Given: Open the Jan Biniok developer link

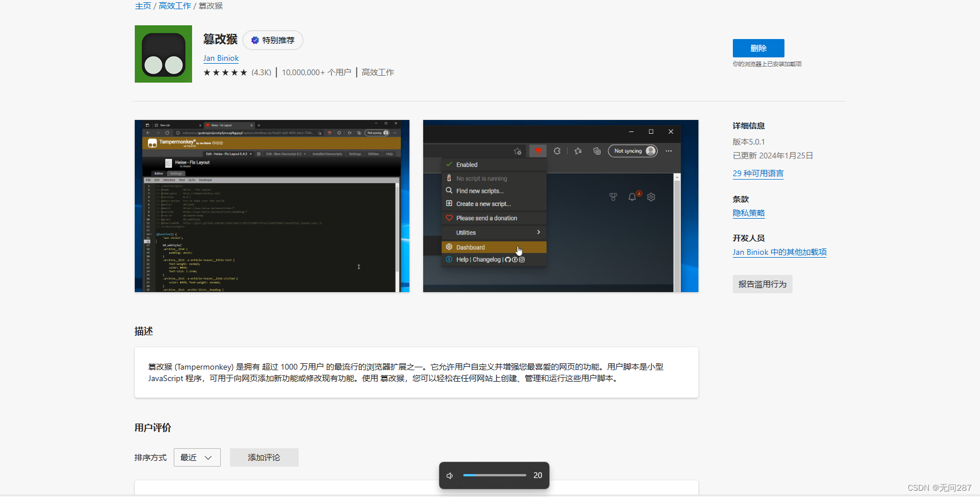Looking at the screenshot, I should pyautogui.click(x=221, y=58).
